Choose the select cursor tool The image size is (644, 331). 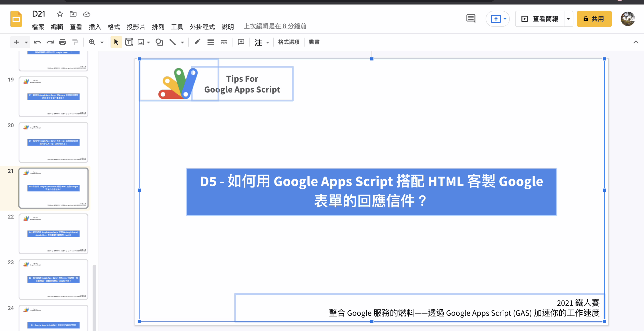tap(116, 42)
